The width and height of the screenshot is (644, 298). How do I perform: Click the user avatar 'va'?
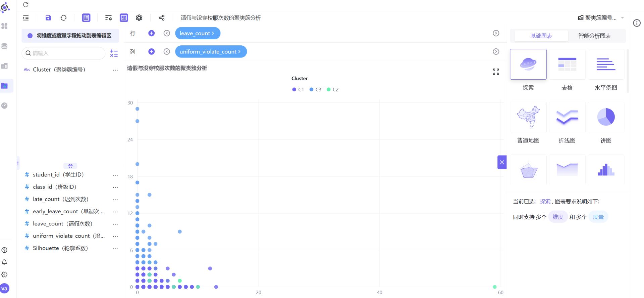(4, 289)
